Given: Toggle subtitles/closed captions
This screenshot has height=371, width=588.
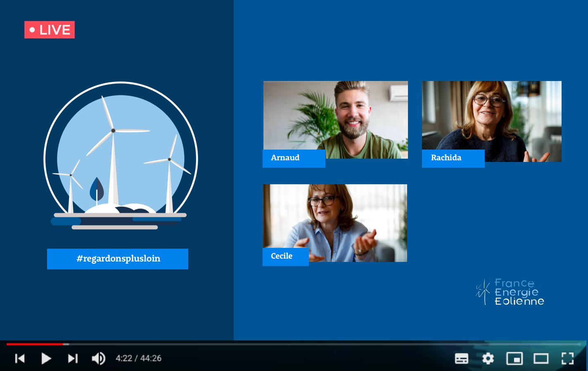Looking at the screenshot, I should tap(461, 358).
